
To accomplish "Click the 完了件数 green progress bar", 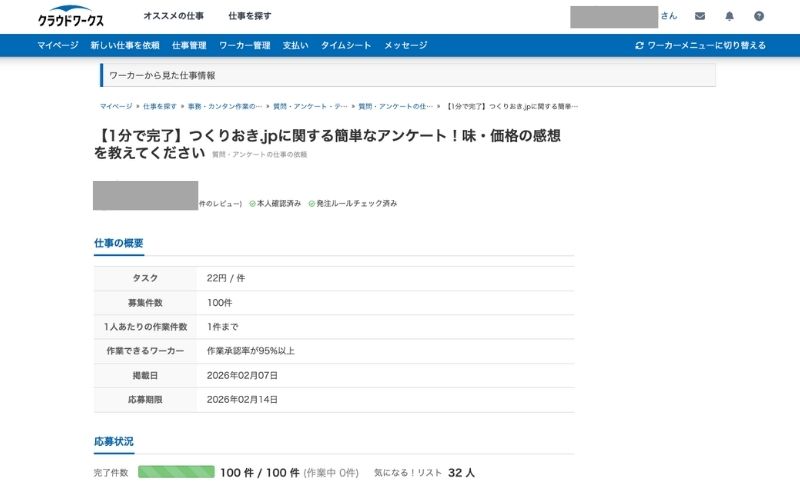I will pos(176,472).
